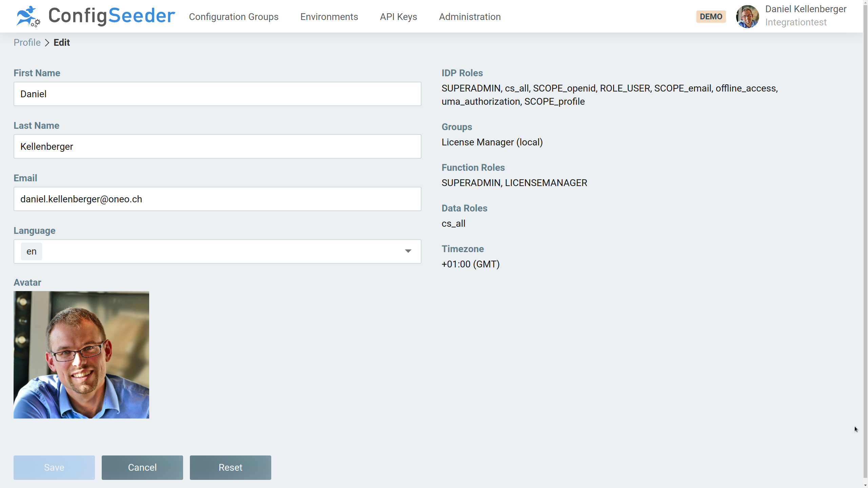This screenshot has height=488, width=868.
Task: Open the Administration menu
Action: pyautogui.click(x=470, y=17)
